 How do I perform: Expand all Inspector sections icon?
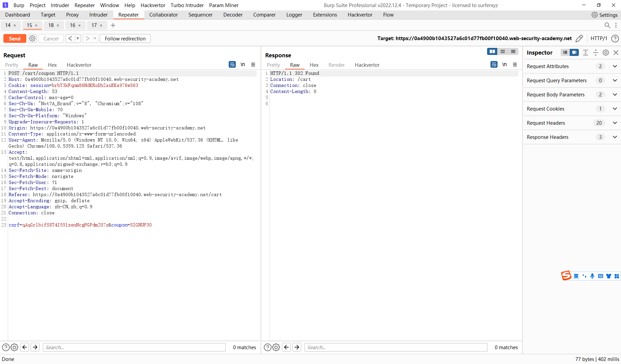[586, 53]
